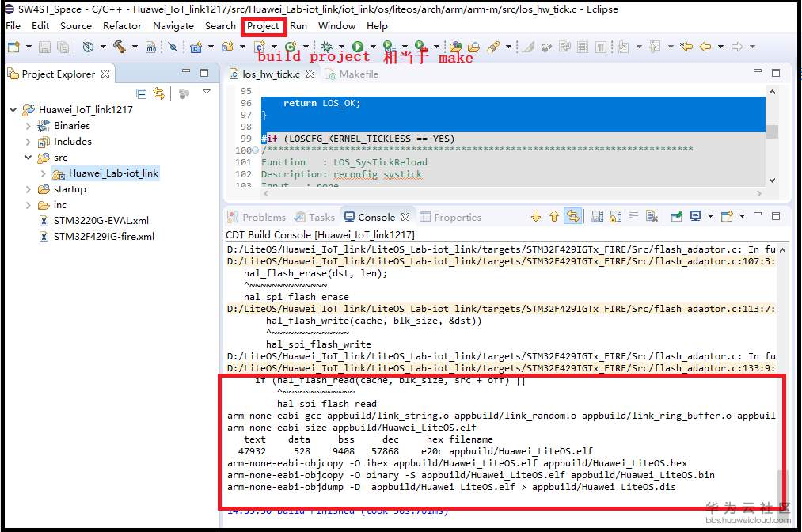This screenshot has width=802, height=532.
Task: Collapse the src folder node
Action: pos(29,158)
